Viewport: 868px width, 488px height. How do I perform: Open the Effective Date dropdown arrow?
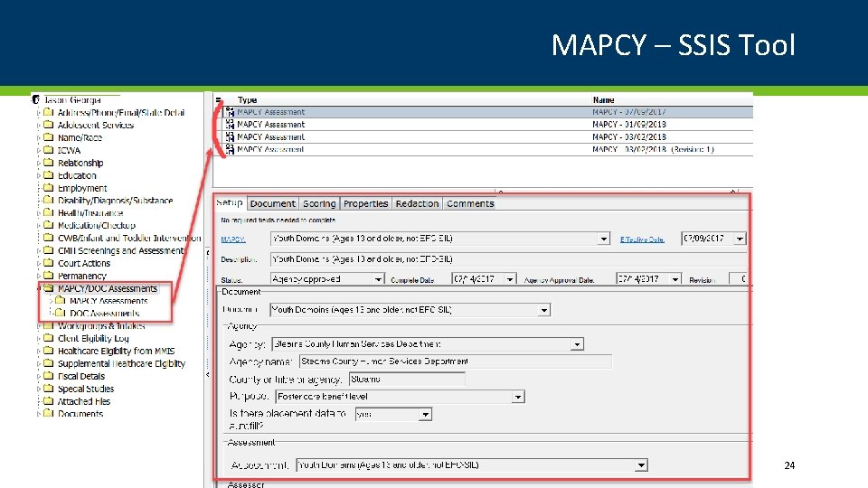(x=740, y=239)
